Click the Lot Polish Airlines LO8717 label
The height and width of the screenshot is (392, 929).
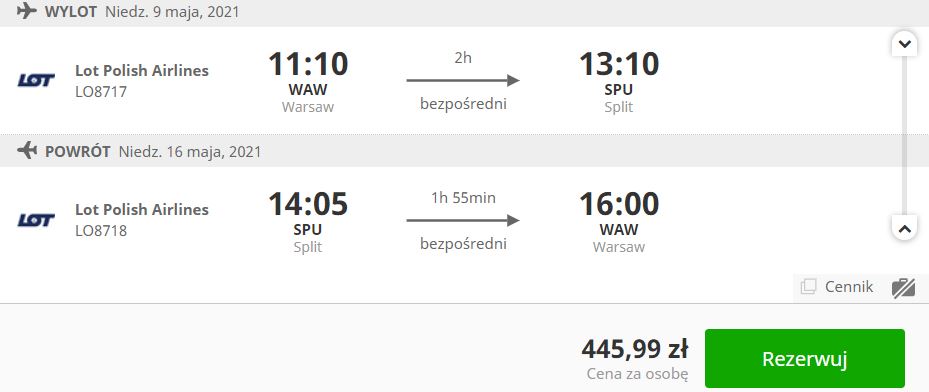pos(142,81)
